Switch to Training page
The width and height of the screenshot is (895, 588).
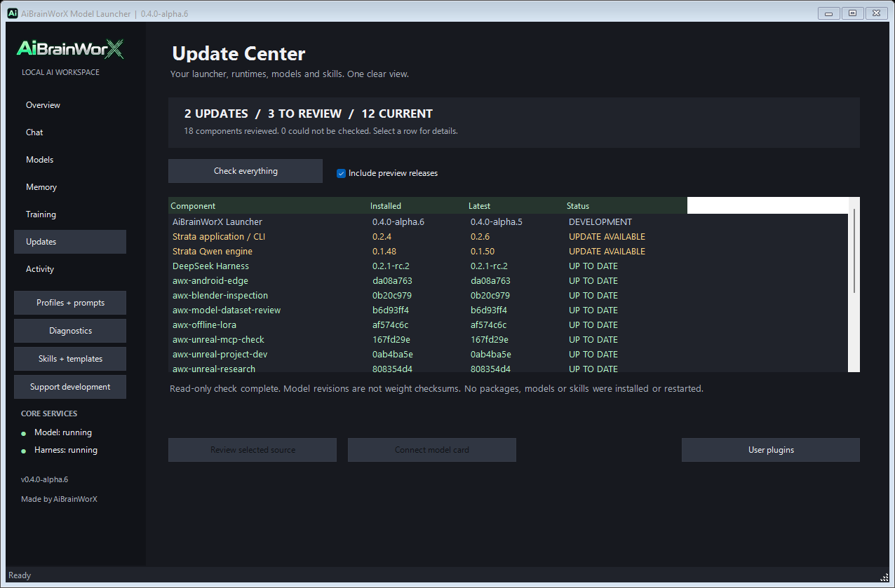coord(70,214)
